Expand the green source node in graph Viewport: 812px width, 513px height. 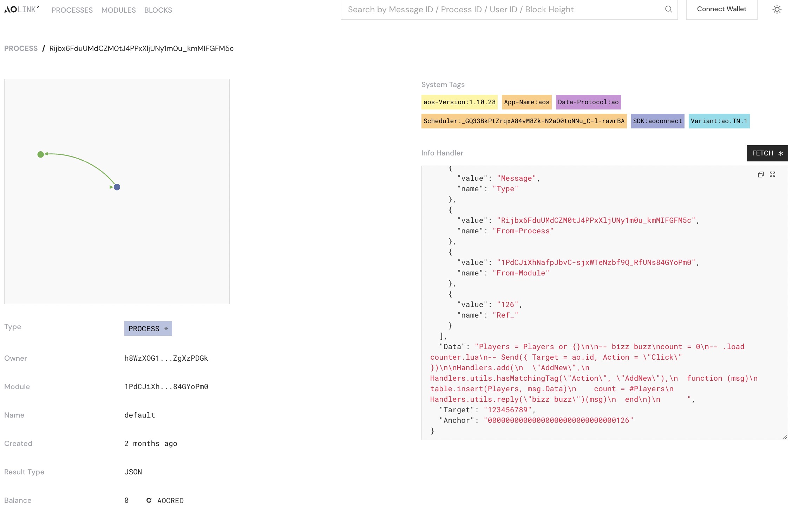click(41, 154)
